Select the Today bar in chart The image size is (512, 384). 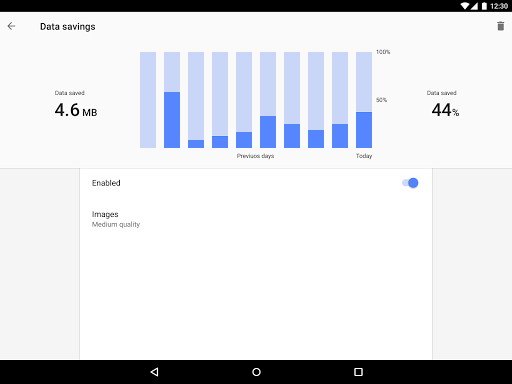(364, 100)
